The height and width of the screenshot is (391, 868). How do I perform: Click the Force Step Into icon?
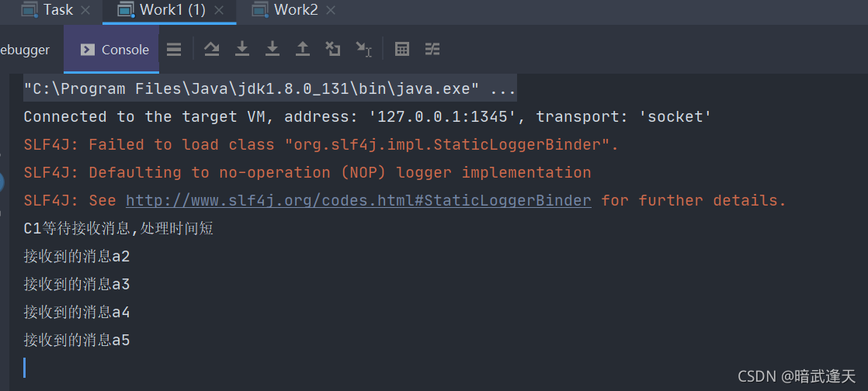pos(272,49)
